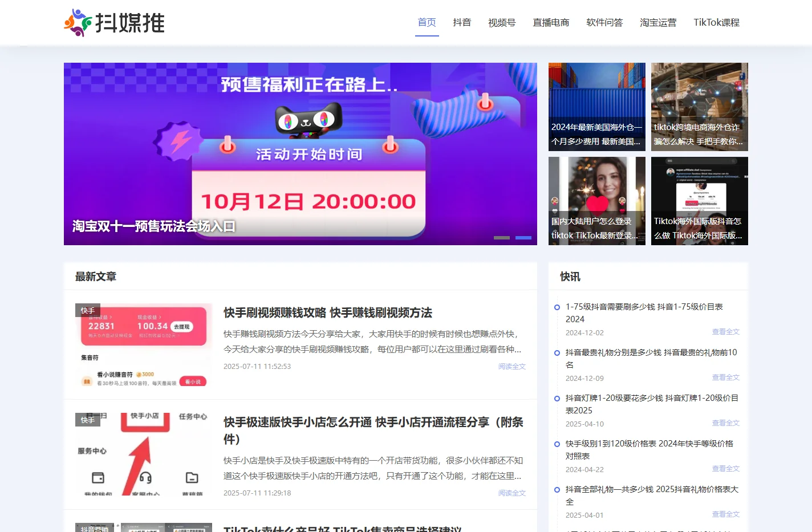The width and height of the screenshot is (812, 532).
Task: Open news item 抖音灯牌1-20级要花多少钱
Action: [652, 404]
